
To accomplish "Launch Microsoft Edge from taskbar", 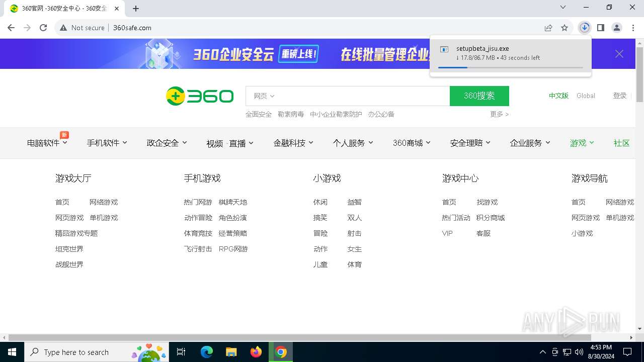I will tap(207, 352).
